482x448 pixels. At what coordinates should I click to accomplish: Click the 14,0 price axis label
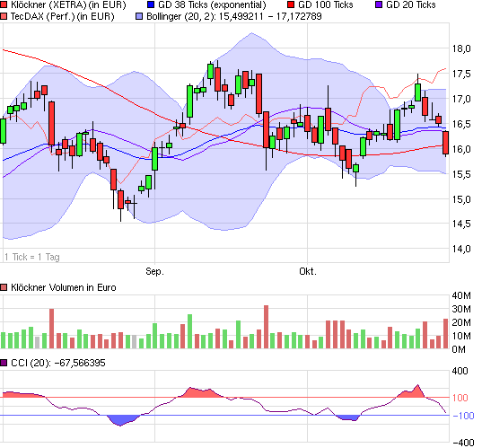[x=461, y=249]
